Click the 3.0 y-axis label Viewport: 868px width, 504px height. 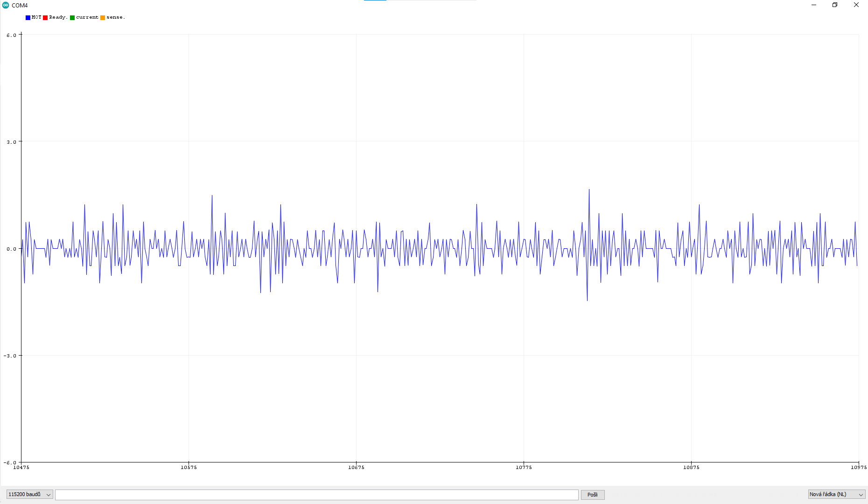(x=11, y=142)
